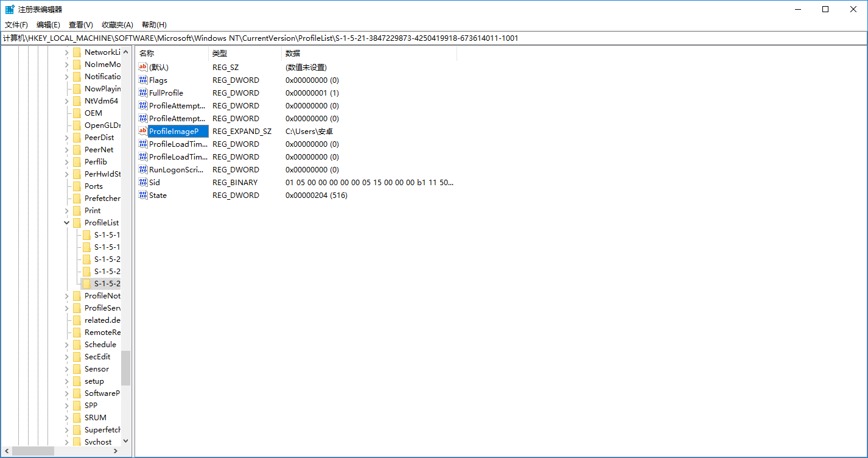Expand the NtVdm64 key

point(67,101)
